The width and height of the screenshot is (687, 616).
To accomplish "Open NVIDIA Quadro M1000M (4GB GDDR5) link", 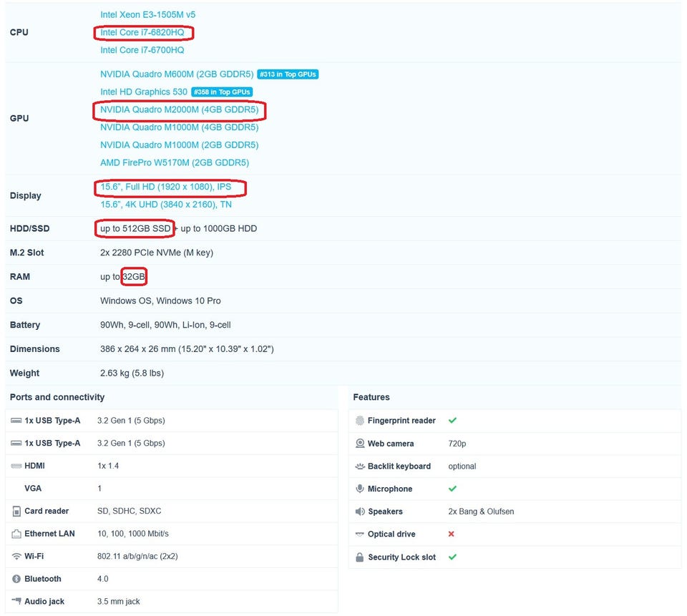I will pos(179,127).
